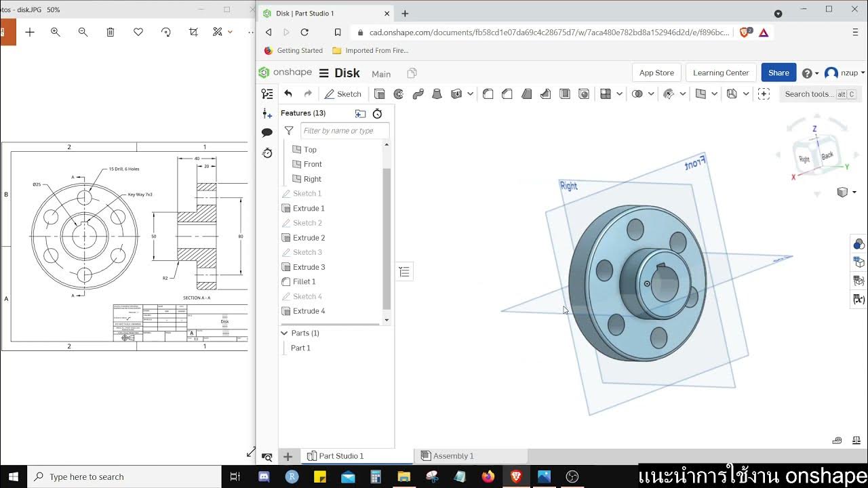The height and width of the screenshot is (488, 868).
Task: Open the nzup user account dropdown
Action: [x=845, y=73]
